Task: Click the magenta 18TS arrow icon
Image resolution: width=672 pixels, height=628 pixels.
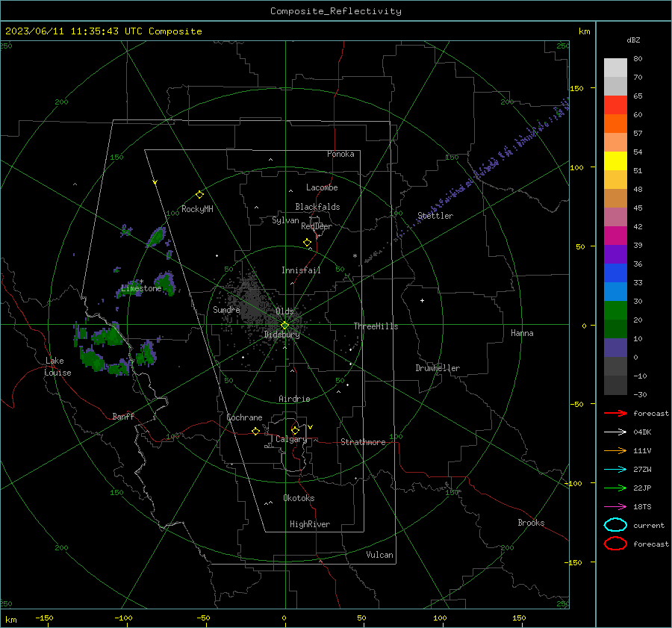Action: tap(615, 507)
